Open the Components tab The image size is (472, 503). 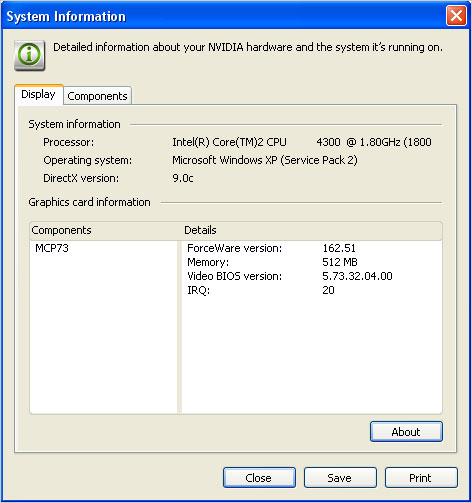(97, 96)
